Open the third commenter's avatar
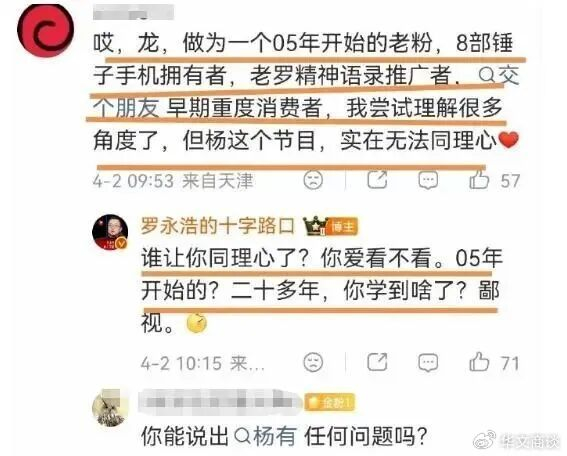The image size is (567, 456). pos(111,408)
